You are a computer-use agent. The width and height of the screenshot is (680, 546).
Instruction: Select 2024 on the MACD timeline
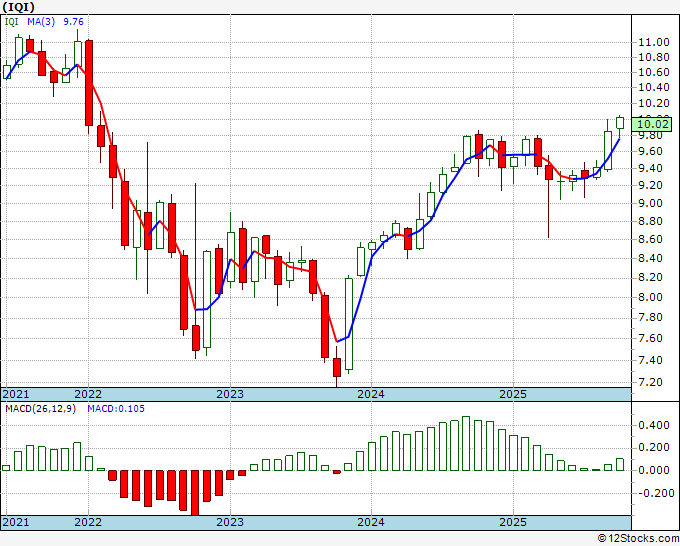(371, 522)
